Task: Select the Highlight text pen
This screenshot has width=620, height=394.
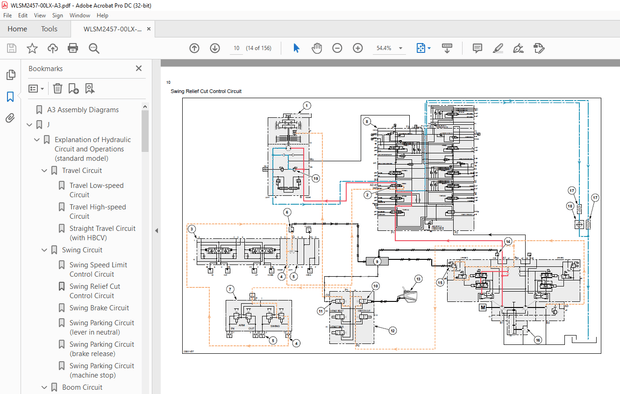Action: pyautogui.click(x=498, y=48)
